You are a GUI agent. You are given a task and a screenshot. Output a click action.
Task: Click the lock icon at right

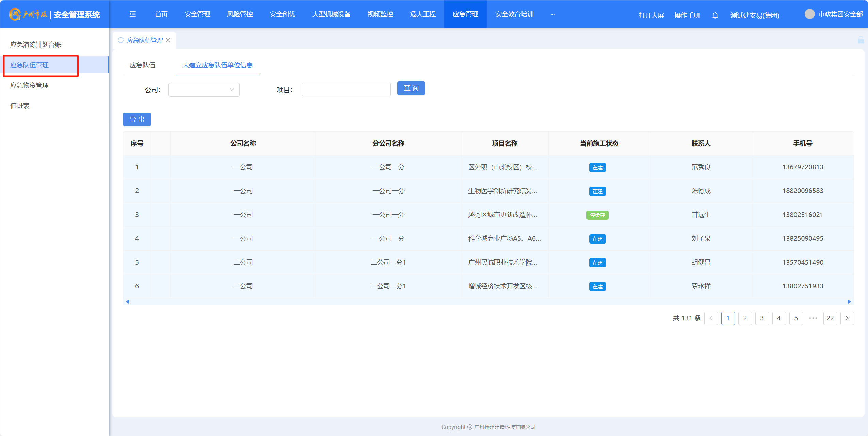pyautogui.click(x=861, y=40)
